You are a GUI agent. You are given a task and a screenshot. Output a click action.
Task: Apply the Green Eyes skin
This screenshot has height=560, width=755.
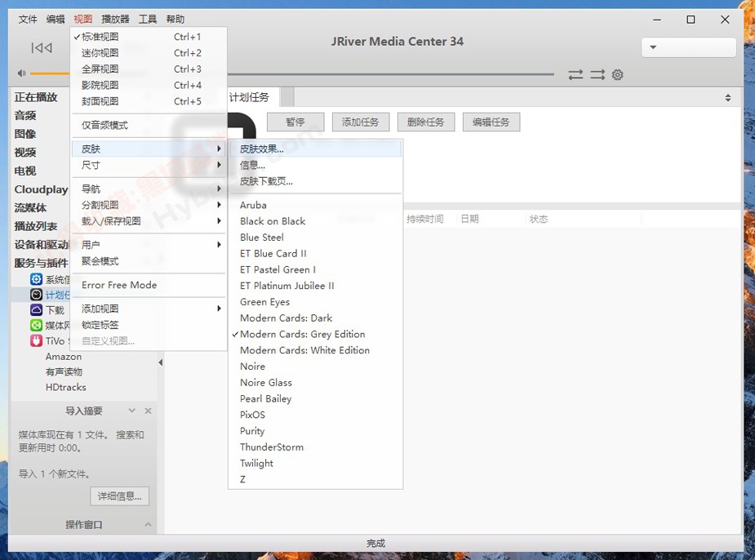coord(315,302)
